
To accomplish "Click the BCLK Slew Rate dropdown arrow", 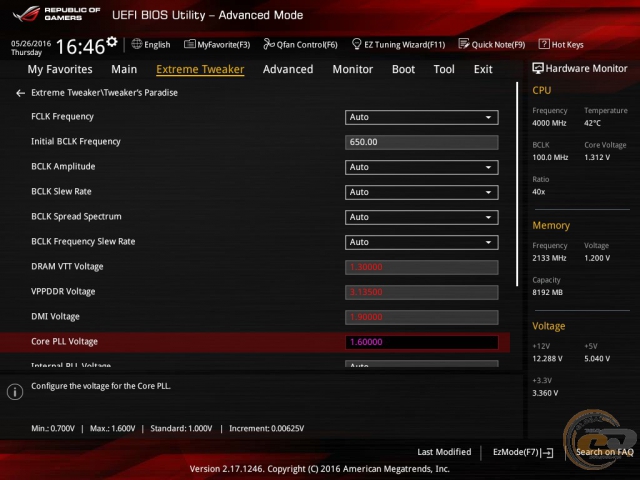I will point(488,192).
